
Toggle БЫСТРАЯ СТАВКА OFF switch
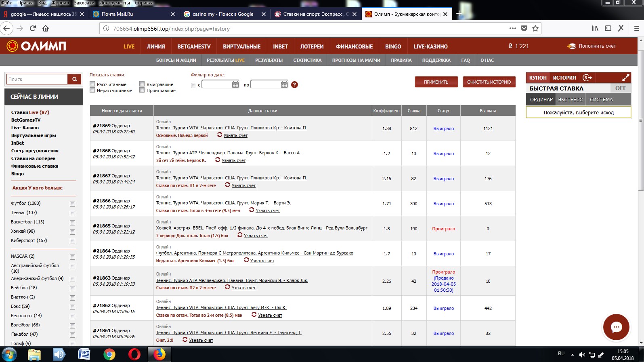[x=620, y=88]
